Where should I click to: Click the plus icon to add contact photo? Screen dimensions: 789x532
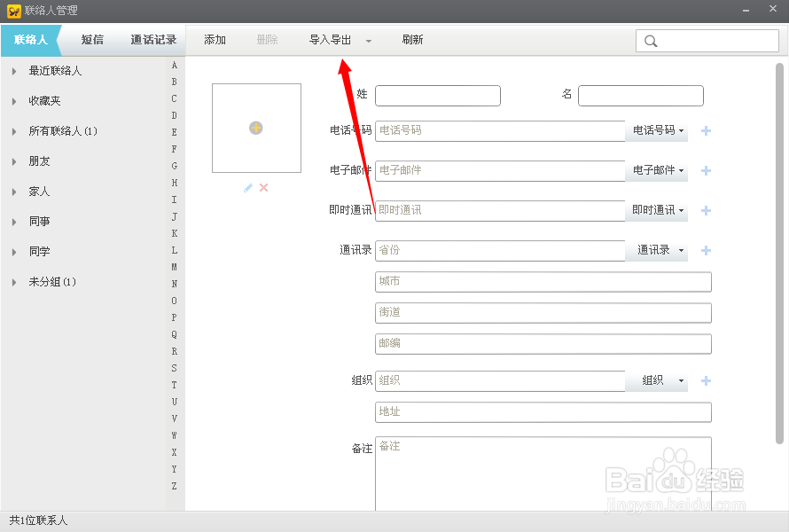[x=255, y=128]
